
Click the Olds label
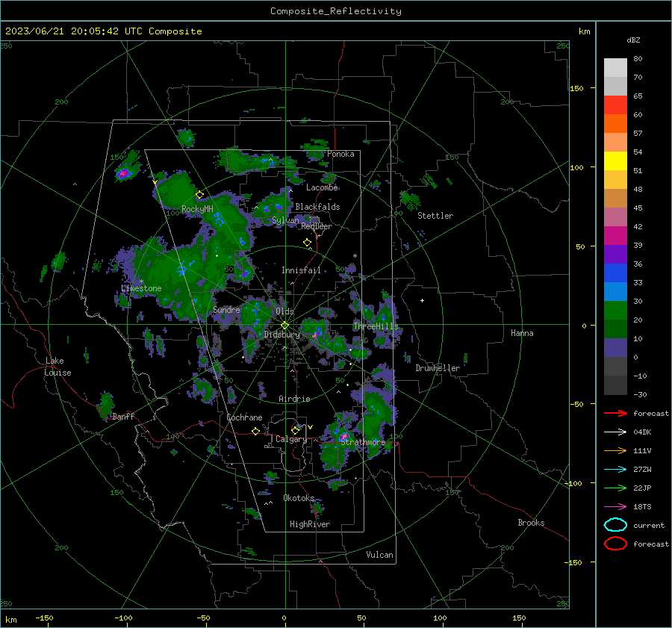(x=284, y=311)
